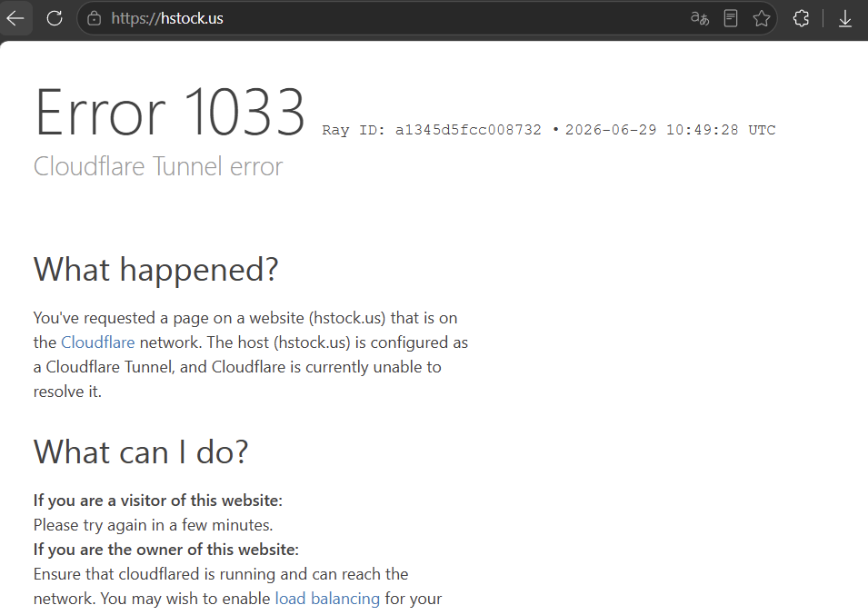
Task: Select 'Please try again in a few minutes.'
Action: [153, 525]
